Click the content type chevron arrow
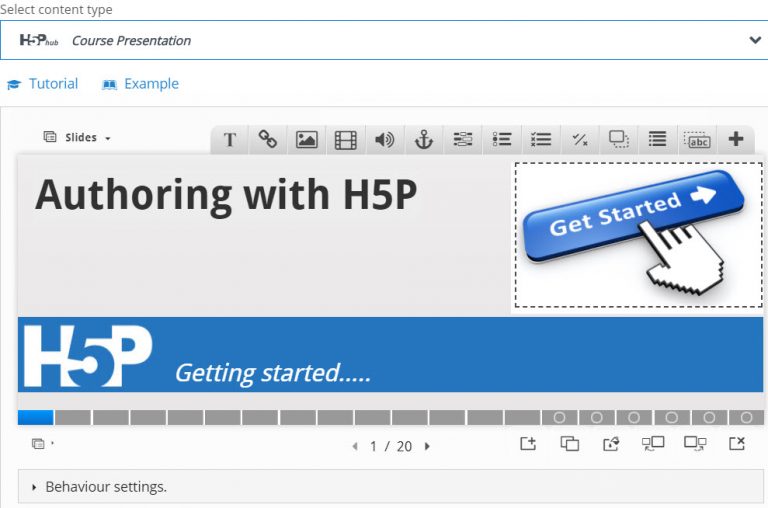Image resolution: width=768 pixels, height=508 pixels. coord(755,40)
